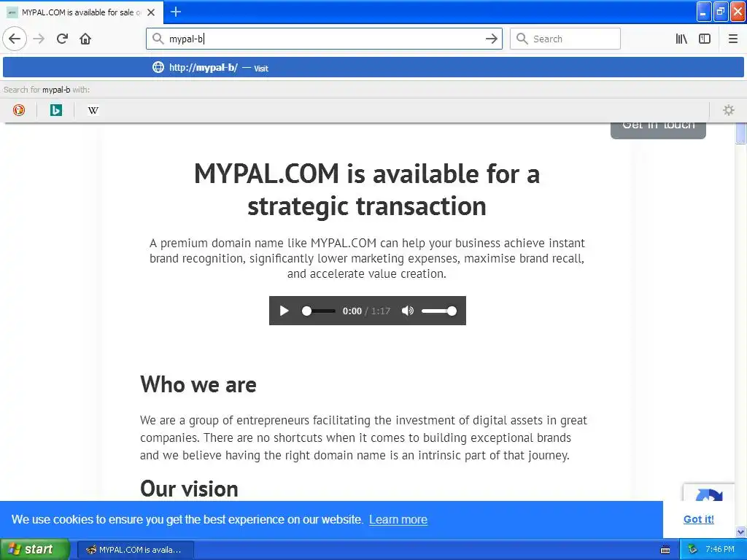This screenshot has height=560, width=747.
Task: Click in the address bar text field
Action: point(324,39)
